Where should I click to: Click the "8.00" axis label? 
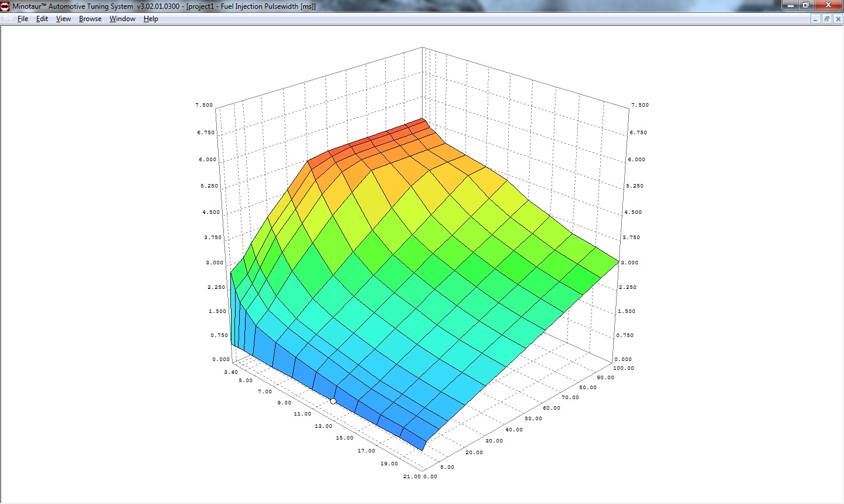pos(447,467)
